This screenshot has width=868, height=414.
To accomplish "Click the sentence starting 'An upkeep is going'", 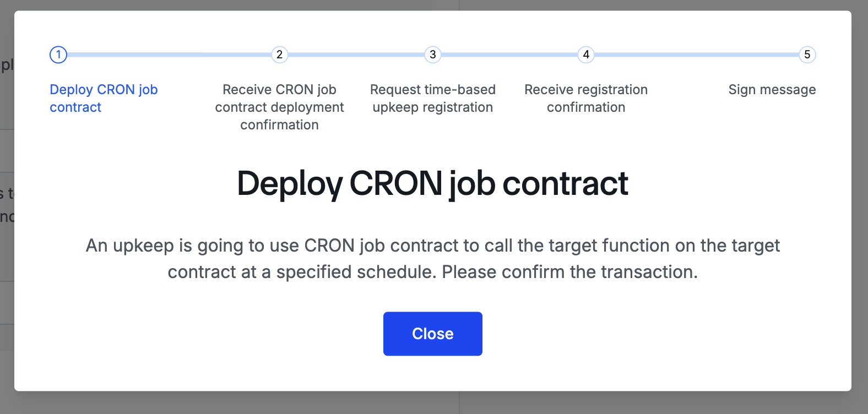I will coord(432,246).
